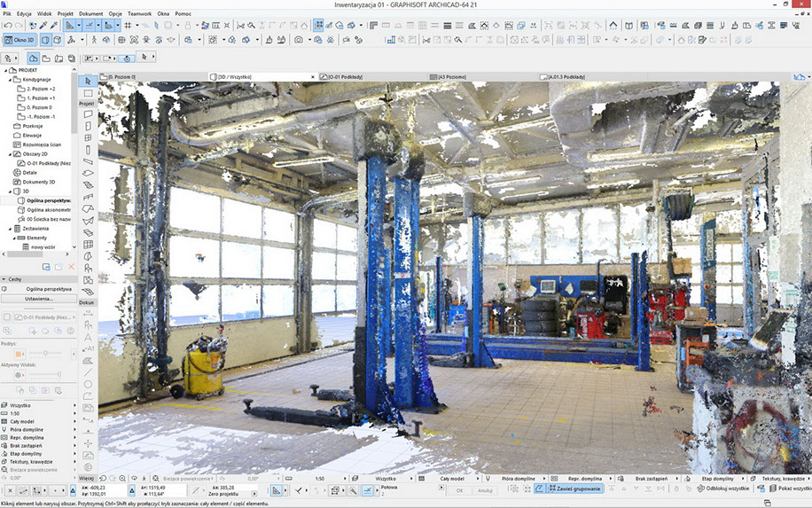Collapse the Cechy panel section
The width and height of the screenshot is (812, 508).
click(4, 278)
